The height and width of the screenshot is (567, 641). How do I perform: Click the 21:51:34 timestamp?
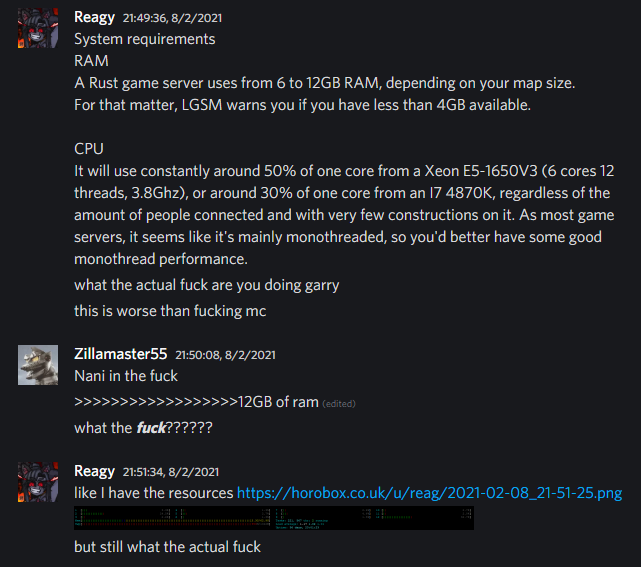pos(171,472)
